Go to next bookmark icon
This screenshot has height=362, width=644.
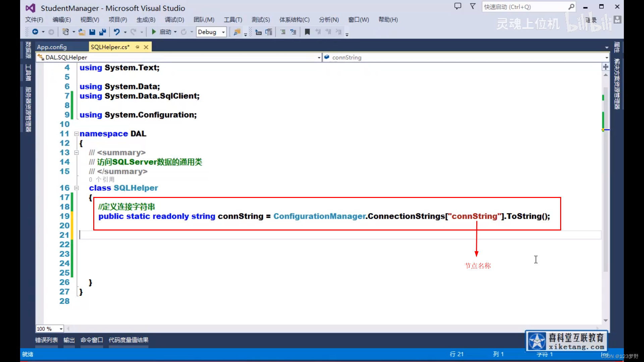click(328, 32)
